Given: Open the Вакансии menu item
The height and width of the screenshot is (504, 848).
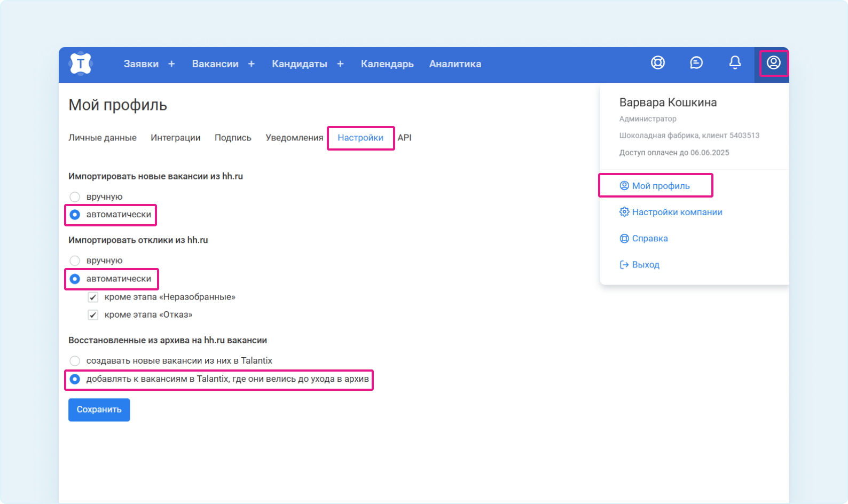Looking at the screenshot, I should coord(215,64).
